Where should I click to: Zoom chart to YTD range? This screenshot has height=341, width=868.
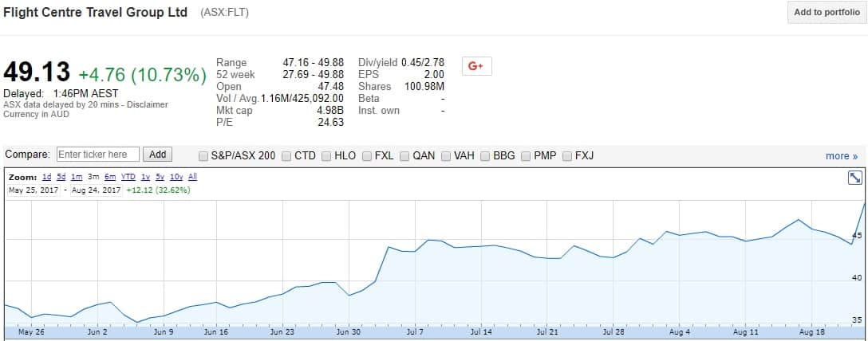(x=127, y=177)
